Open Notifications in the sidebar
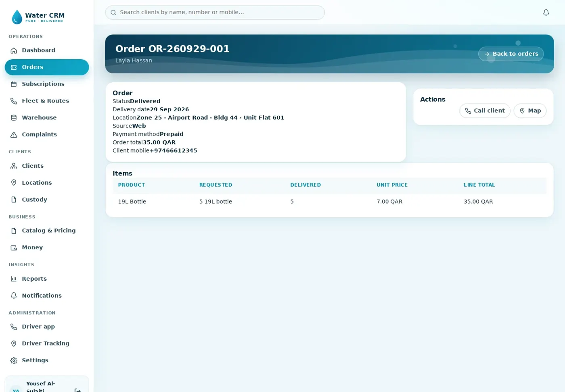 tap(47, 296)
